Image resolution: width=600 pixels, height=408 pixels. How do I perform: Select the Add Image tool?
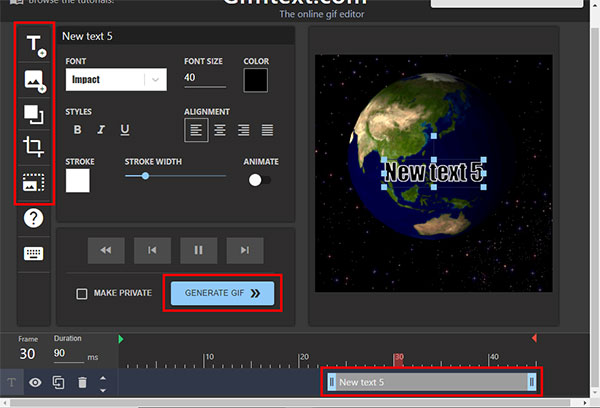34,80
